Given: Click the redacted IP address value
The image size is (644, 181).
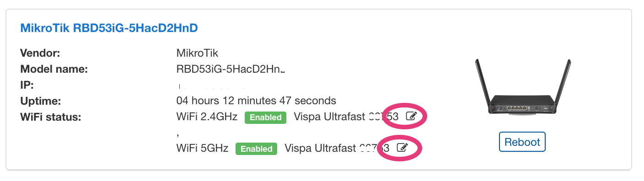Looking at the screenshot, I should [210, 85].
